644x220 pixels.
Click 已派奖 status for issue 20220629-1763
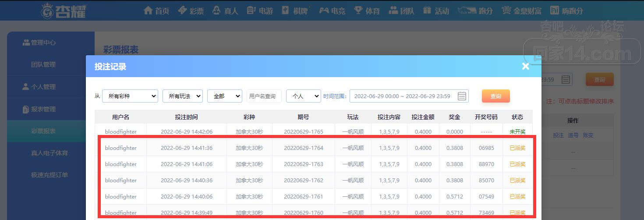click(517, 164)
